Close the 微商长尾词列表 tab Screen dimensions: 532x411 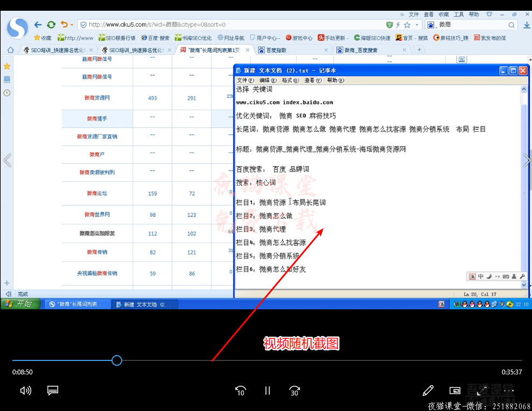[248, 50]
